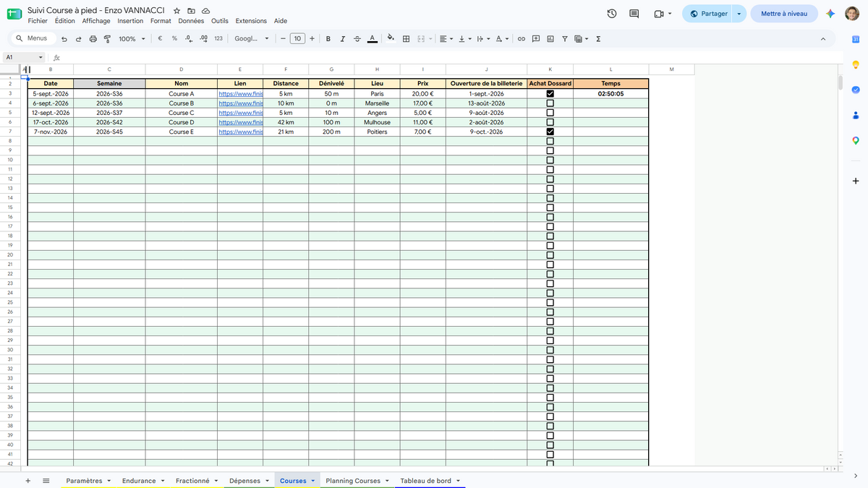The height and width of the screenshot is (488, 868).
Task: Open the zoom level 100% dropdown
Action: click(x=132, y=39)
